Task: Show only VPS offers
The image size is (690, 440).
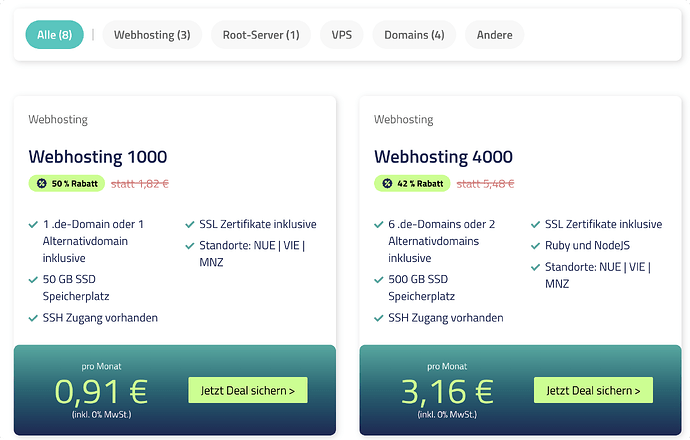Action: click(x=342, y=35)
